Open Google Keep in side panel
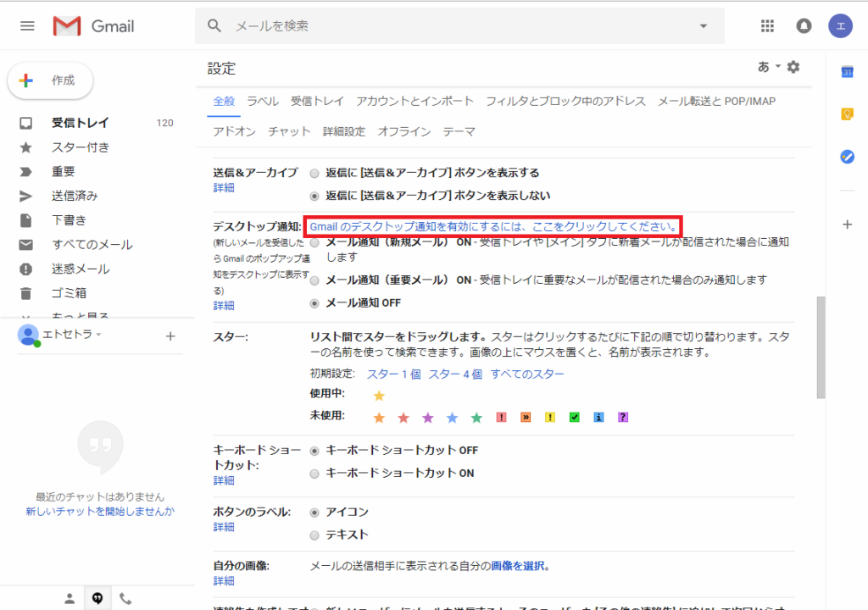Image resolution: width=868 pixels, height=610 pixels. [x=847, y=113]
